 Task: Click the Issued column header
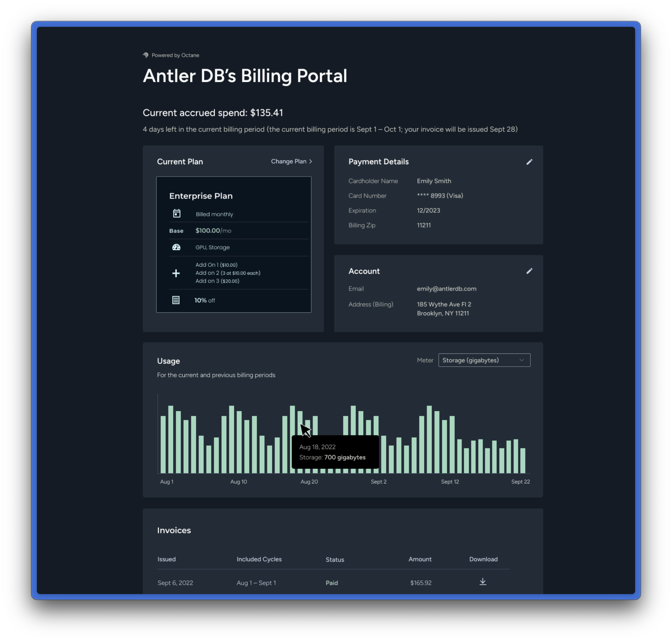point(166,559)
